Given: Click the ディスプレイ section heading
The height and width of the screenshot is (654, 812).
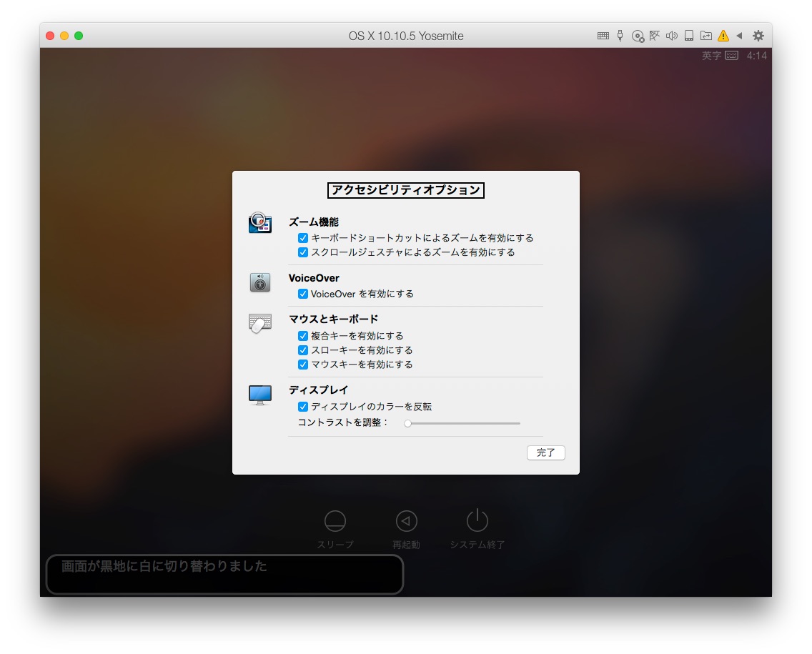Looking at the screenshot, I should coord(318,390).
